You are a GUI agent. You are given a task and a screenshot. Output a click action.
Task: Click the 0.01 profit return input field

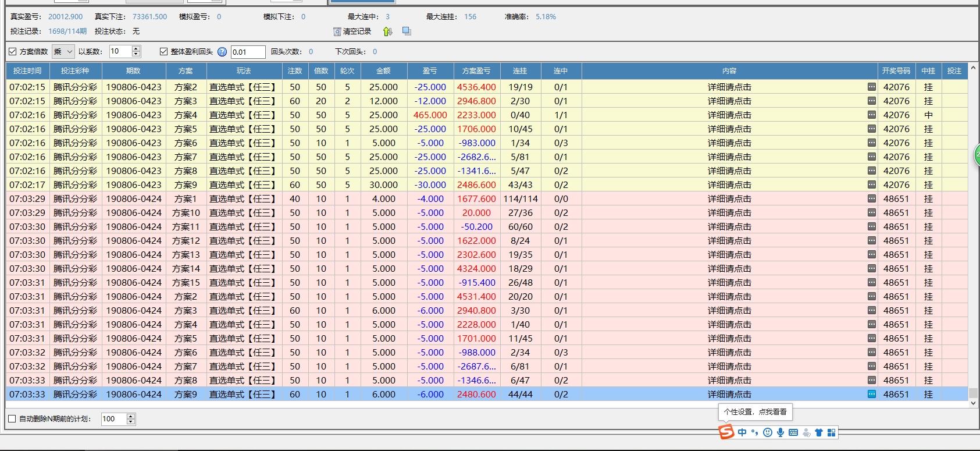(248, 52)
